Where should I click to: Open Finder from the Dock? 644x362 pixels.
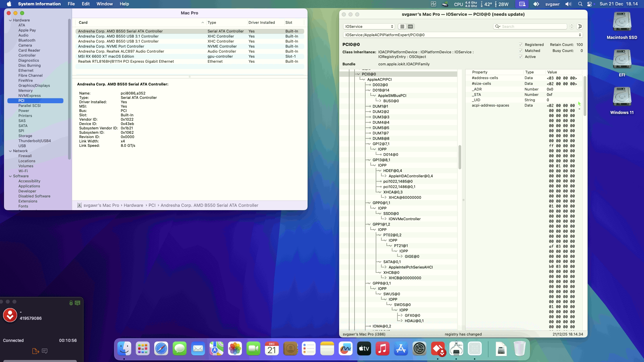point(124,349)
